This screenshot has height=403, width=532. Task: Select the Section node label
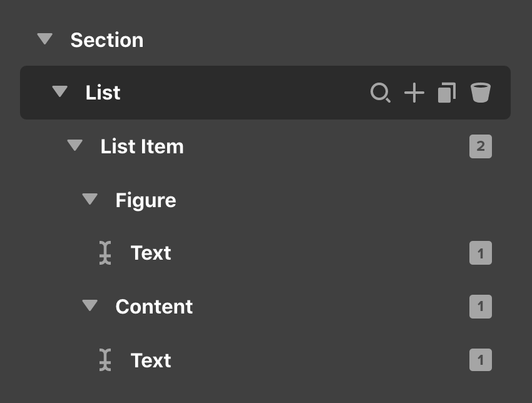click(107, 40)
